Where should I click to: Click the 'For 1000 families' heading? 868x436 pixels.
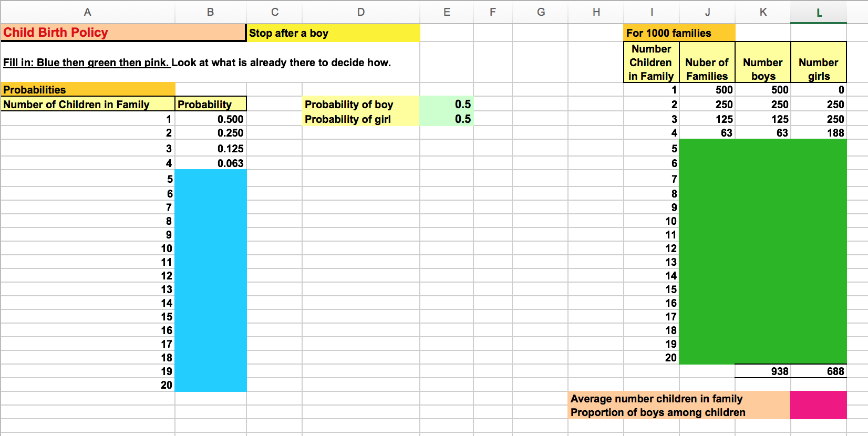[x=679, y=33]
